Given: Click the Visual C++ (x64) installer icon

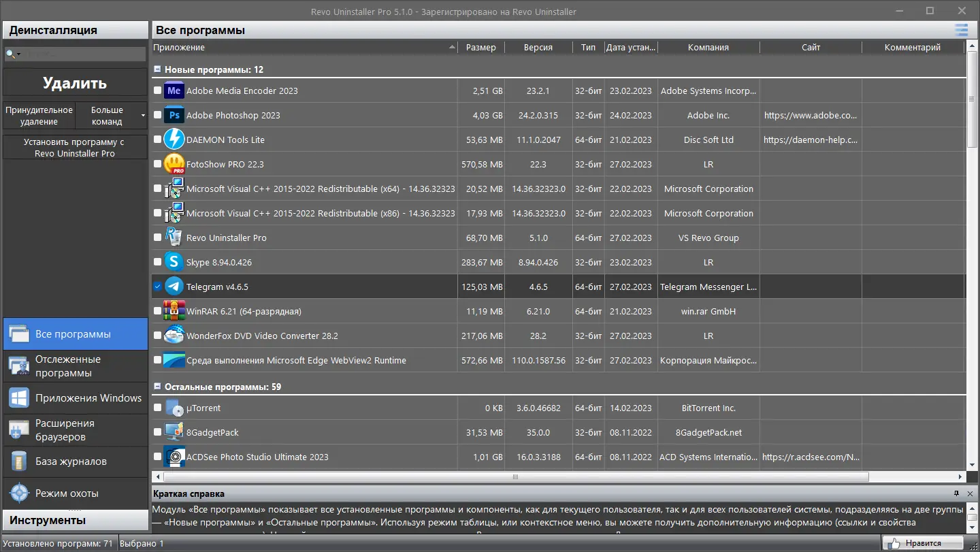Looking at the screenshot, I should tap(174, 189).
